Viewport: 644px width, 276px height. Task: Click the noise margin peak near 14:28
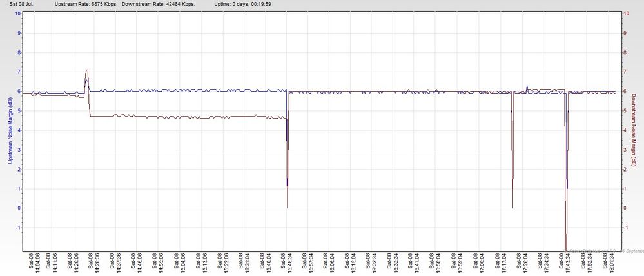[86, 72]
